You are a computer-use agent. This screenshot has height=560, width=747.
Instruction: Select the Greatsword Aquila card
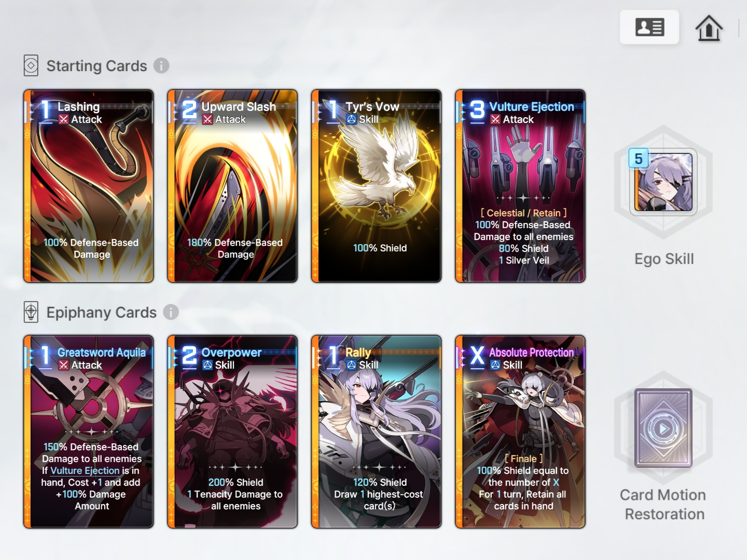[89, 432]
